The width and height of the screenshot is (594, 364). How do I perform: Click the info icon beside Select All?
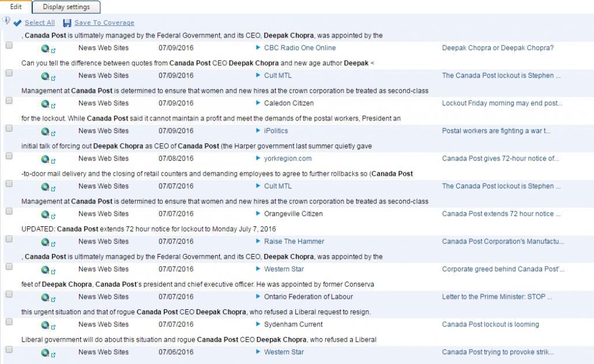[6, 20]
